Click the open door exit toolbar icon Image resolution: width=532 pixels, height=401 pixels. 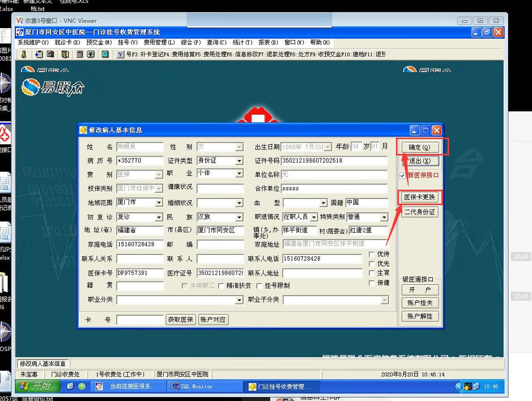[65, 54]
